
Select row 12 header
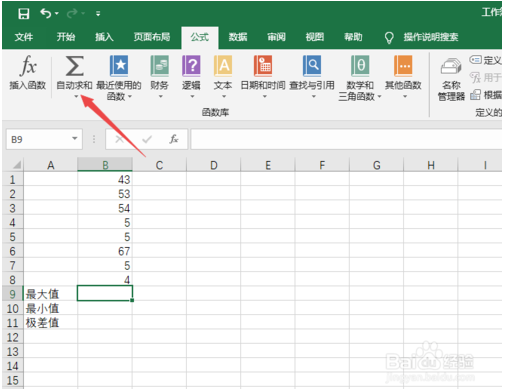13,337
